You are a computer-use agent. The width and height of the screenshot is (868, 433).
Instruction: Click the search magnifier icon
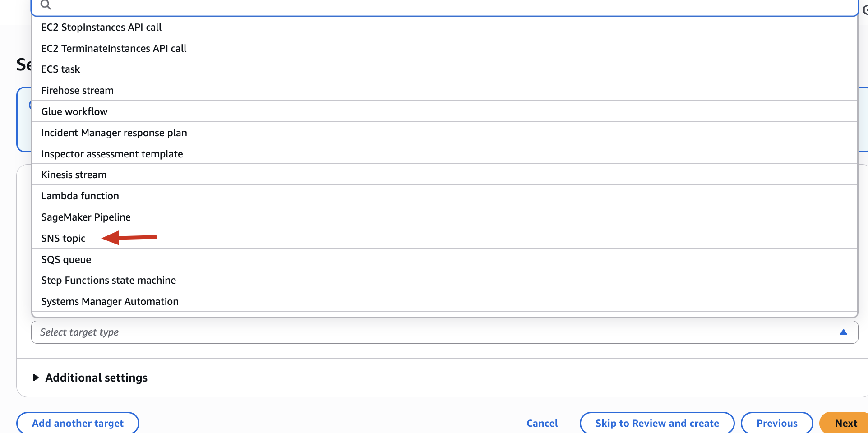tap(46, 5)
